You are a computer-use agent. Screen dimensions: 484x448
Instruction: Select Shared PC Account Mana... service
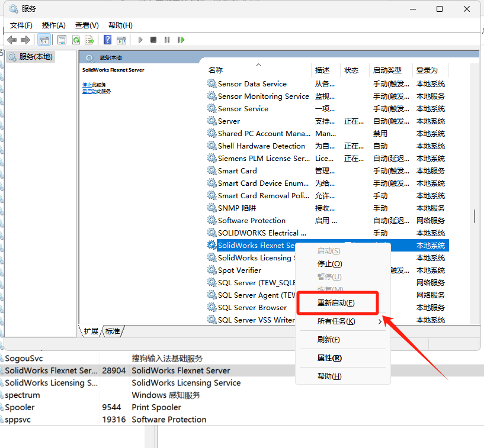pyautogui.click(x=328, y=134)
